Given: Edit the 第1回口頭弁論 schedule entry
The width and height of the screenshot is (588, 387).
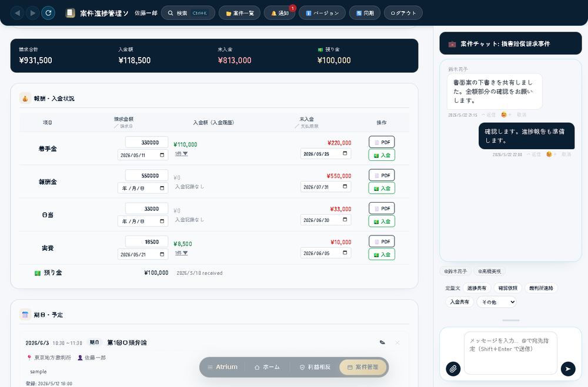Looking at the screenshot, I should click(382, 342).
